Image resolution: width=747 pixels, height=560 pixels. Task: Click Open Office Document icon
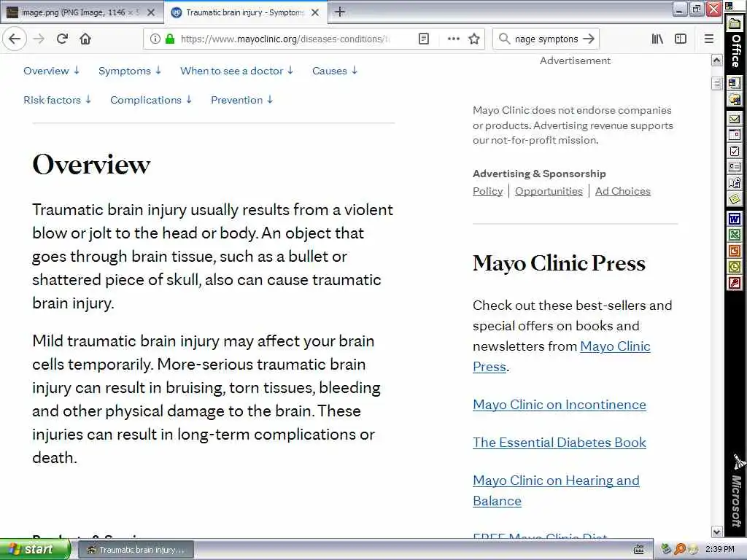(x=734, y=99)
